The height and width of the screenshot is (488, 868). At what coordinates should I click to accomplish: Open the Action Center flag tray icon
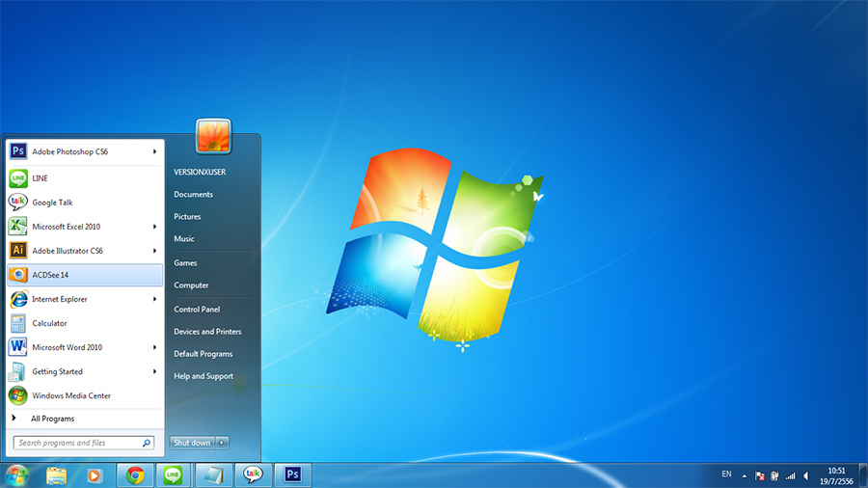point(760,475)
